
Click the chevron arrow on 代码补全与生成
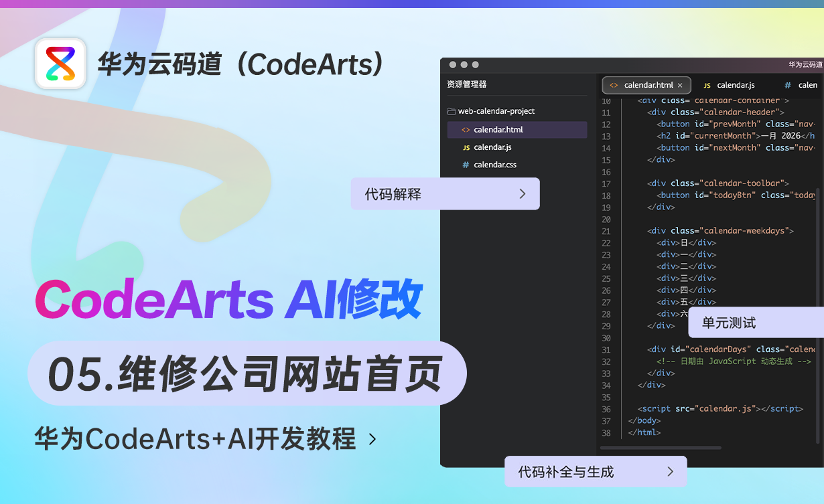670,472
